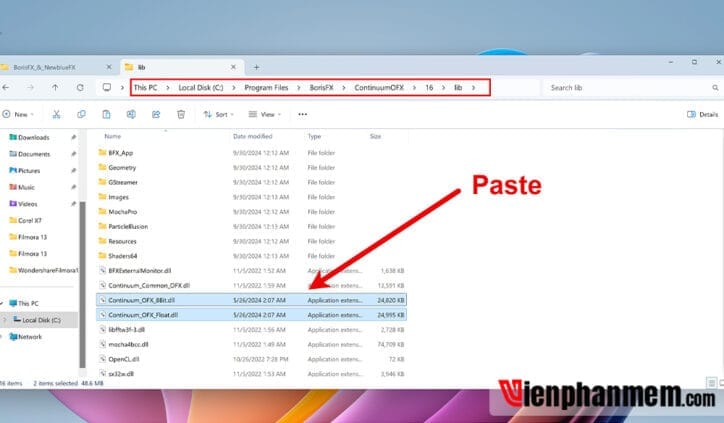Open the View dropdown

coord(265,114)
